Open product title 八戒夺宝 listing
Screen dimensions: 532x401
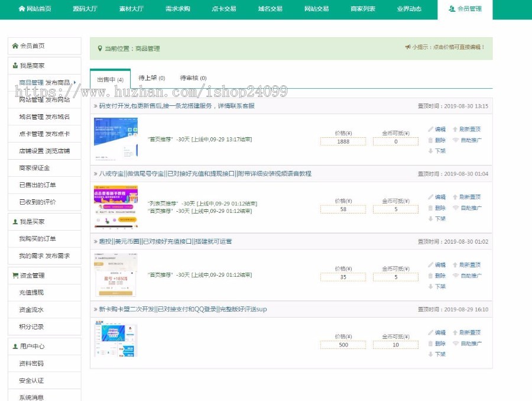tap(205, 173)
